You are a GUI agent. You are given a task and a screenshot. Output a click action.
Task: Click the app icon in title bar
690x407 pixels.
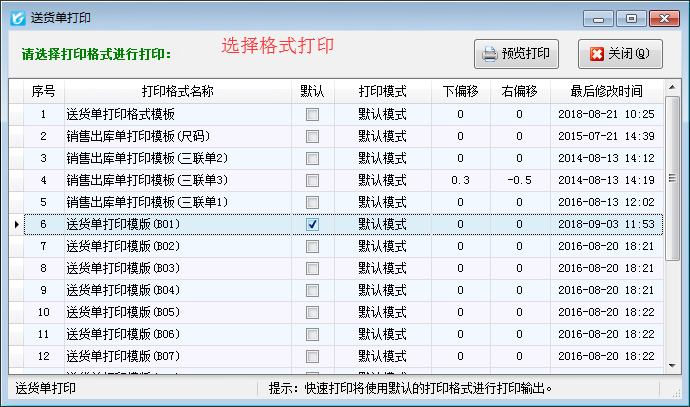tap(16, 17)
